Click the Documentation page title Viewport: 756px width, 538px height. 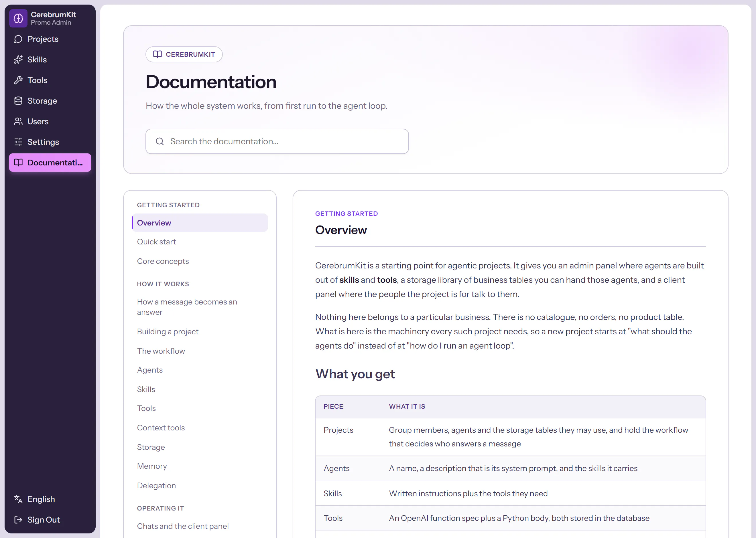tap(211, 82)
